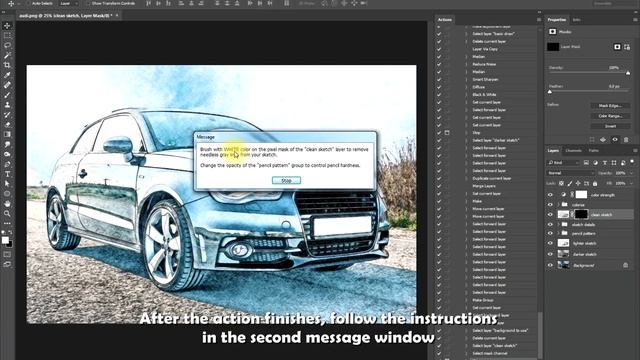Hide the Background layer
640x360 pixels.
(x=550, y=265)
